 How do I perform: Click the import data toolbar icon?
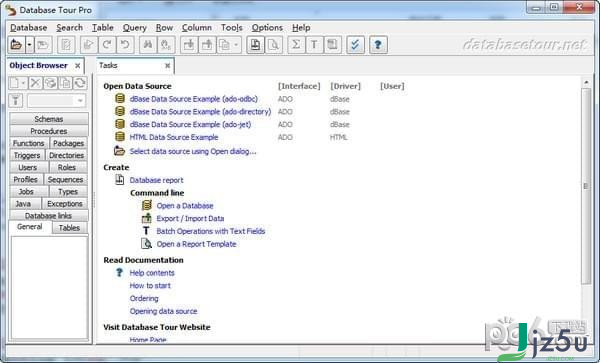[x=188, y=45]
